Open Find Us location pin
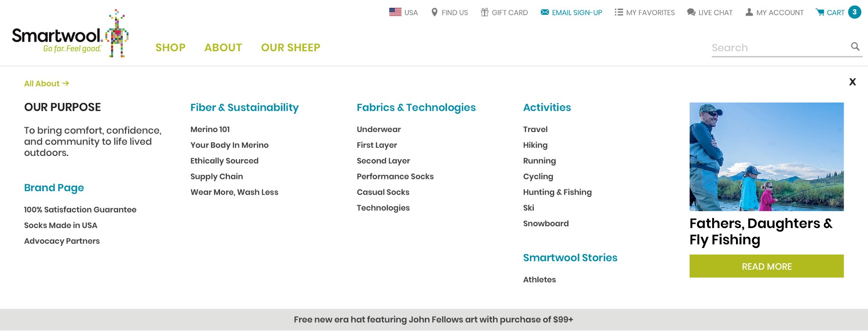The image size is (868, 331). pos(434,13)
